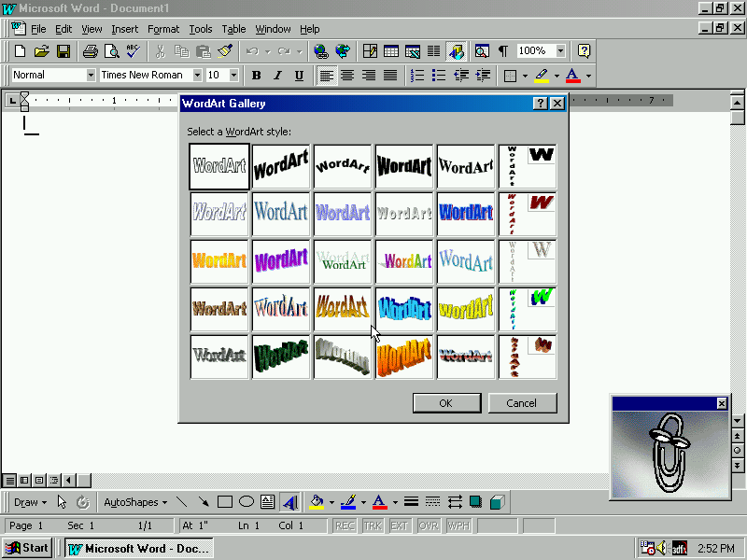Select the Rectangle drawing tool

point(225,502)
